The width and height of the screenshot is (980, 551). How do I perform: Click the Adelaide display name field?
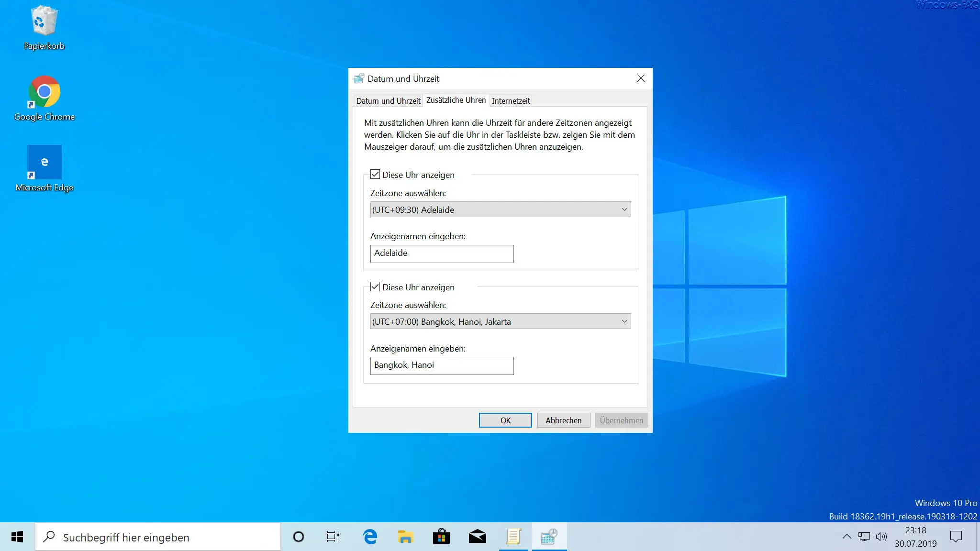point(442,253)
